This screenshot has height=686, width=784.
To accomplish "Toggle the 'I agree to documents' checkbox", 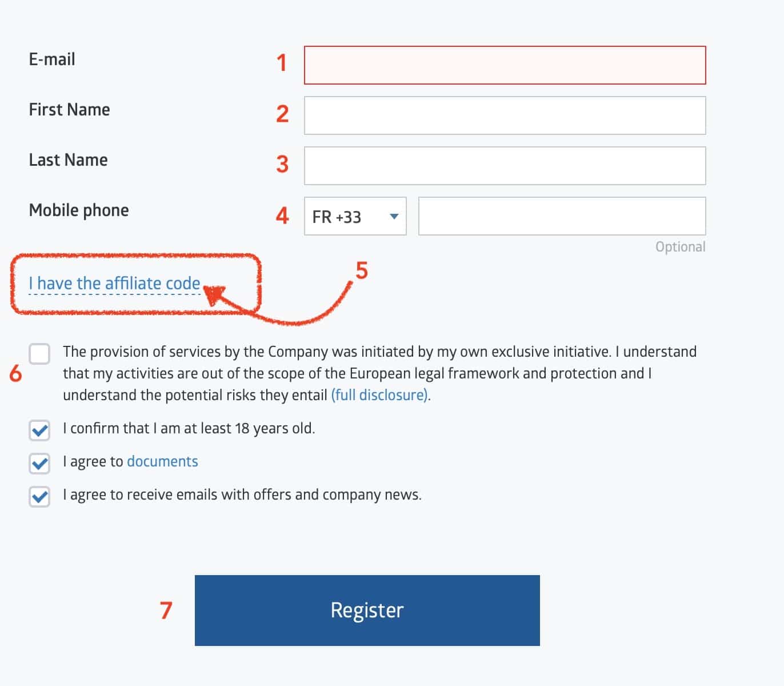I will [x=39, y=464].
